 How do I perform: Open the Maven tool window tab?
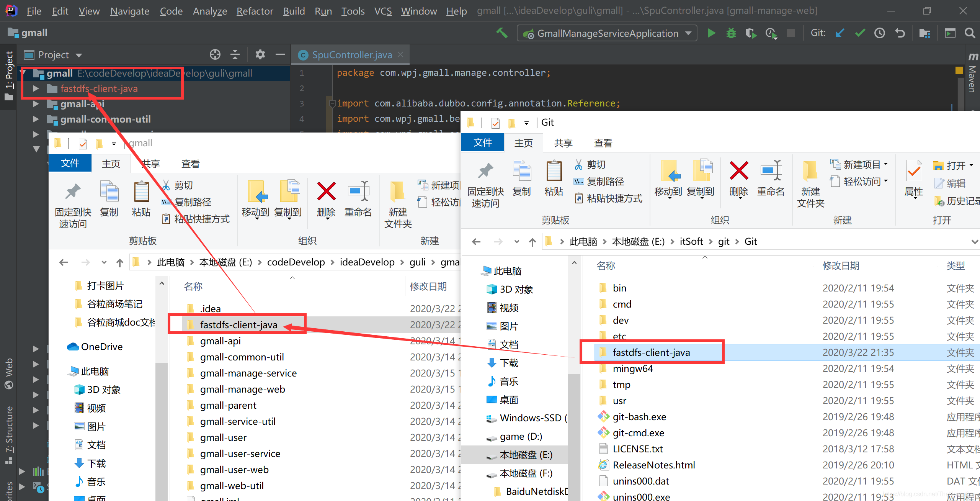click(972, 73)
